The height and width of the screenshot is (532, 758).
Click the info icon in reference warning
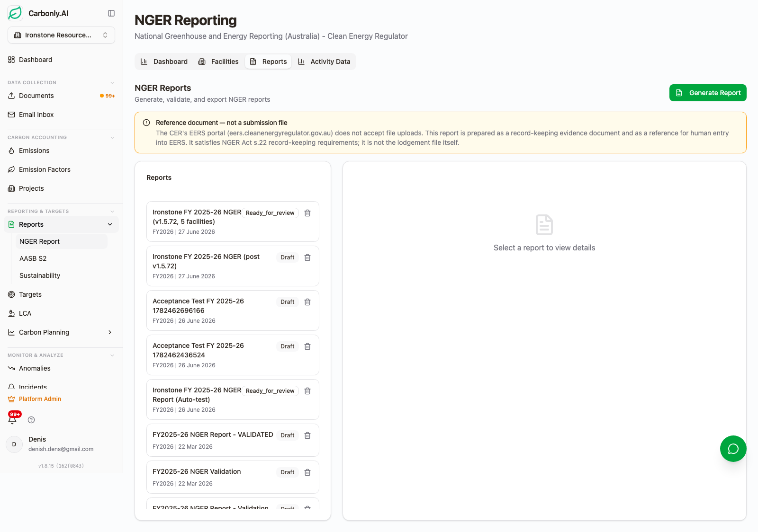point(146,123)
